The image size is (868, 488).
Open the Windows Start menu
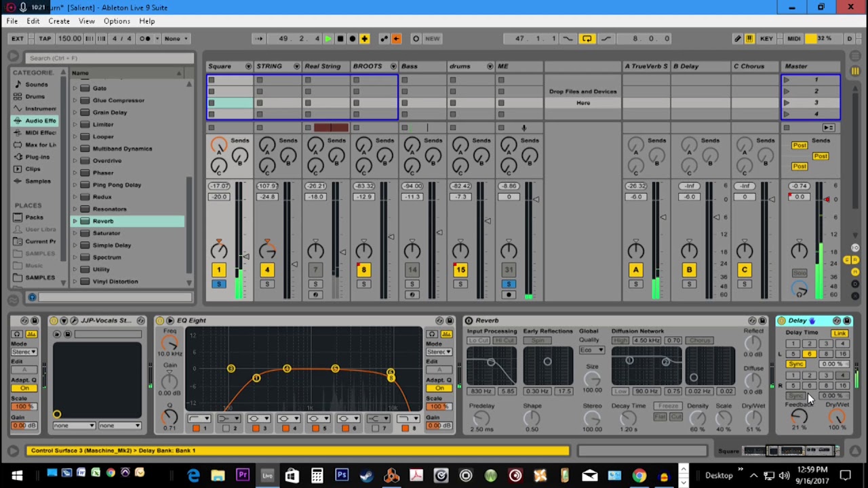pyautogui.click(x=16, y=475)
